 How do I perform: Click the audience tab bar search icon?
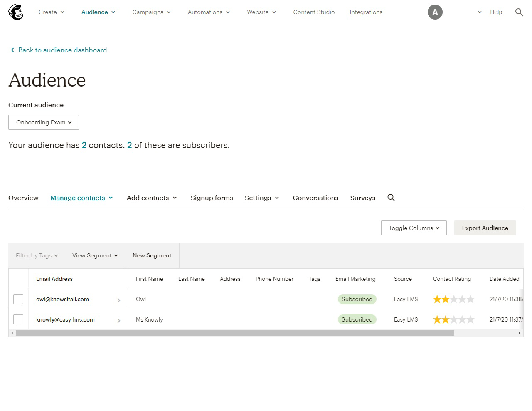(391, 198)
